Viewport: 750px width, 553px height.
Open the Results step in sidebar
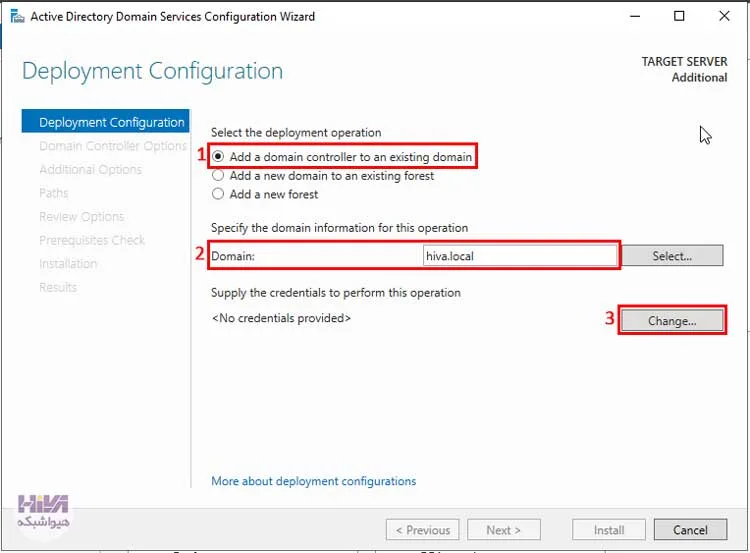[x=58, y=287]
